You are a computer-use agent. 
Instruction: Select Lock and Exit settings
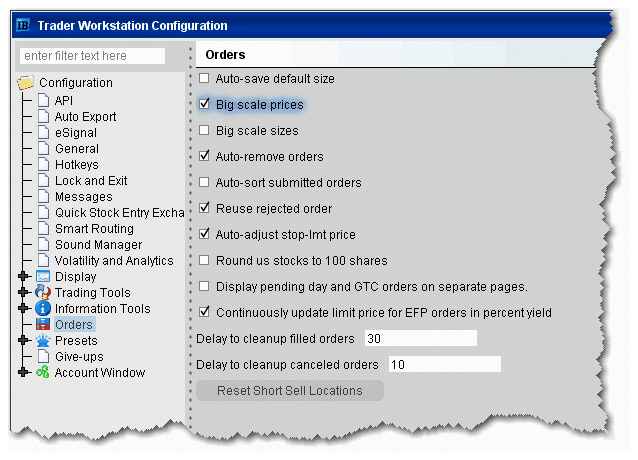point(91,181)
